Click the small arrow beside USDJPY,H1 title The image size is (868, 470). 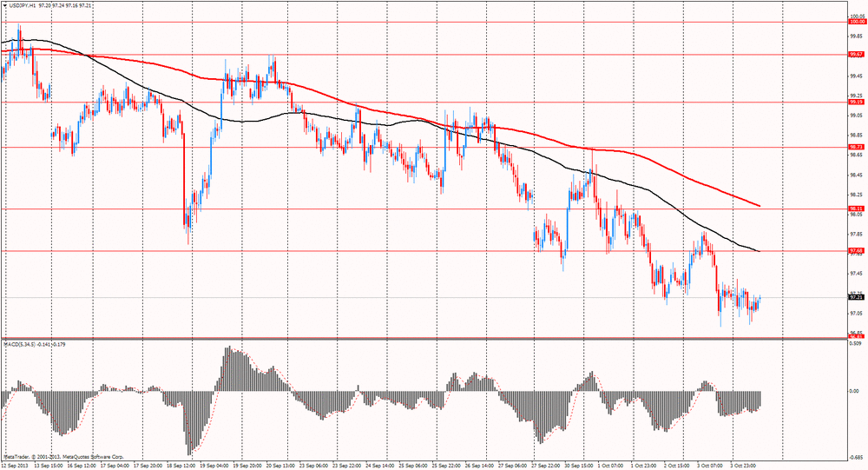[5, 5]
